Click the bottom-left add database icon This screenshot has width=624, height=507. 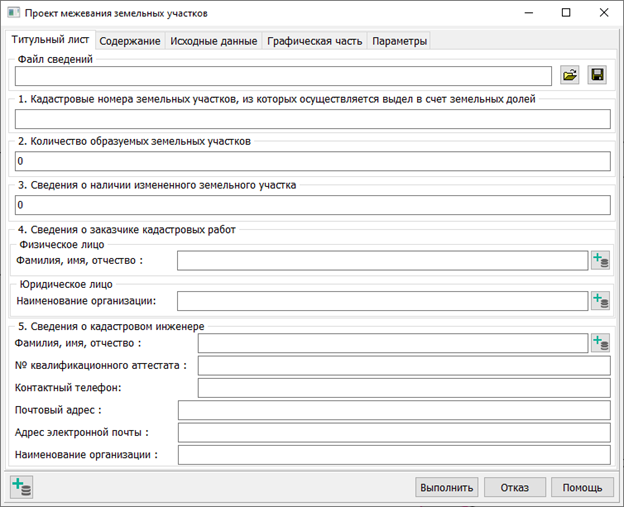point(21,487)
